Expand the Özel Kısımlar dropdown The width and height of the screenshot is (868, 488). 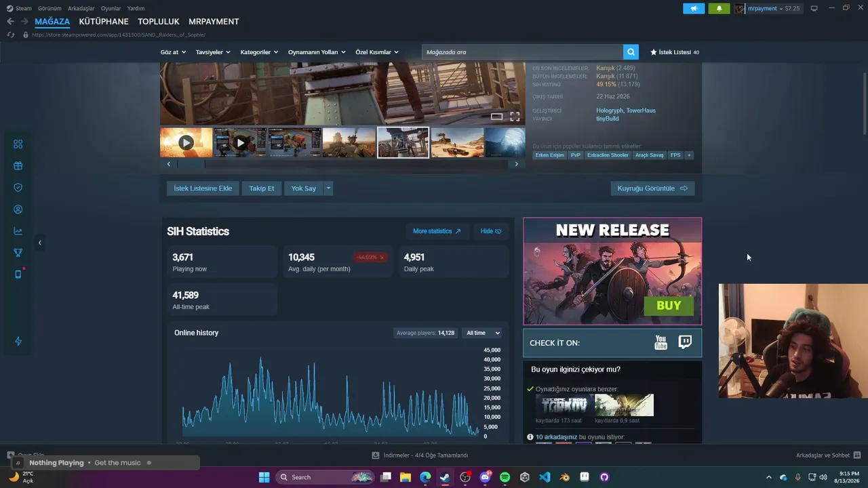pyautogui.click(x=377, y=52)
